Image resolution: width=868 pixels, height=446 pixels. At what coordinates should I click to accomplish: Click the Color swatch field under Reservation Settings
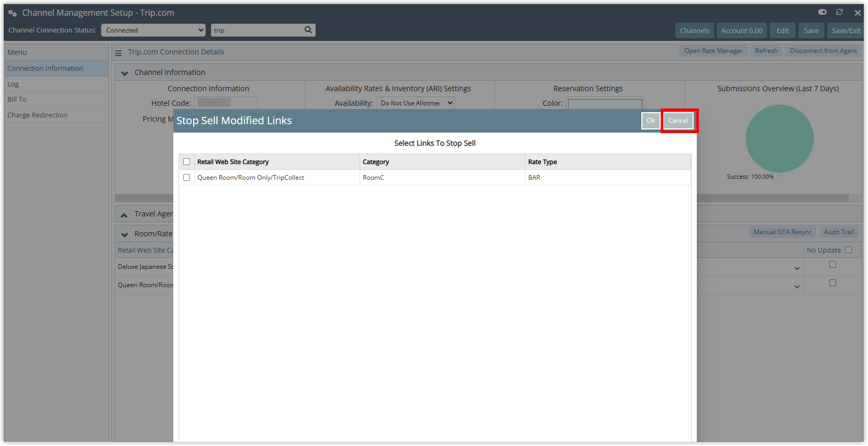point(605,103)
